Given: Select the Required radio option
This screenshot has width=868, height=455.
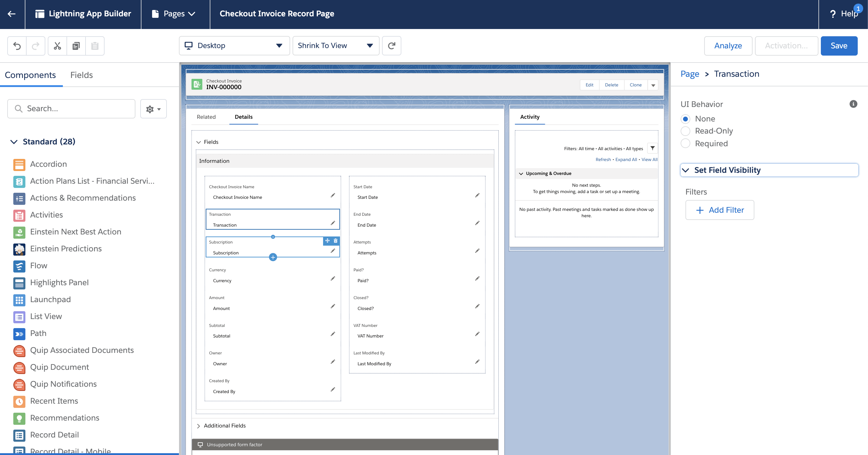Looking at the screenshot, I should coord(685,144).
